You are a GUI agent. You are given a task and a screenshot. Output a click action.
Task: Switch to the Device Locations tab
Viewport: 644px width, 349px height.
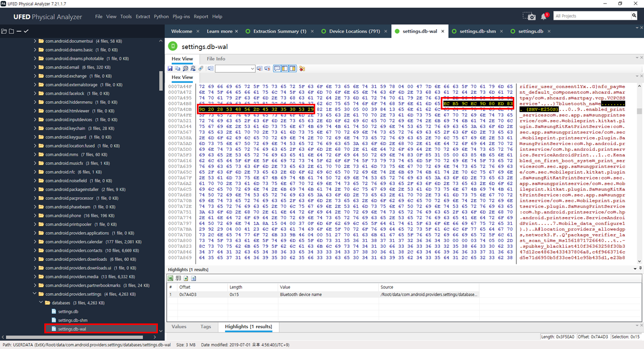355,31
